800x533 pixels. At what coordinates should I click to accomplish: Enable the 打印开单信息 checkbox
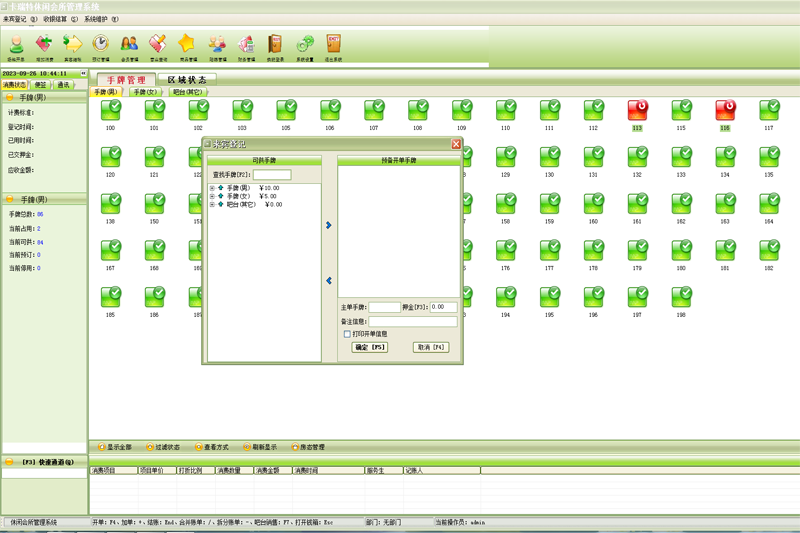[348, 334]
